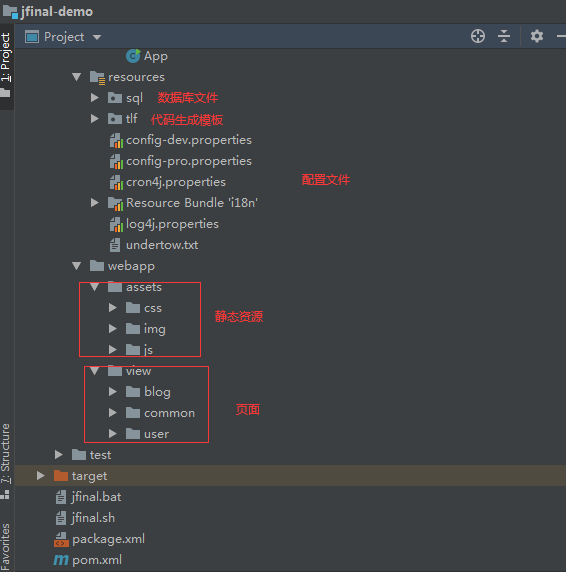Click jfinal.bat file icon
This screenshot has height=572, width=566.
(61, 497)
